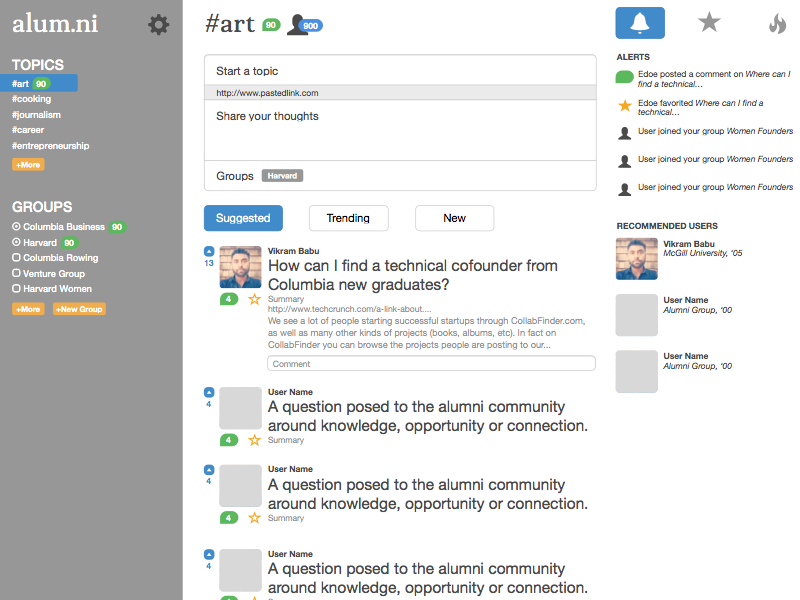800x600 pixels.
Task: Upvote Vikram Babu's cofounder question
Action: click(209, 251)
